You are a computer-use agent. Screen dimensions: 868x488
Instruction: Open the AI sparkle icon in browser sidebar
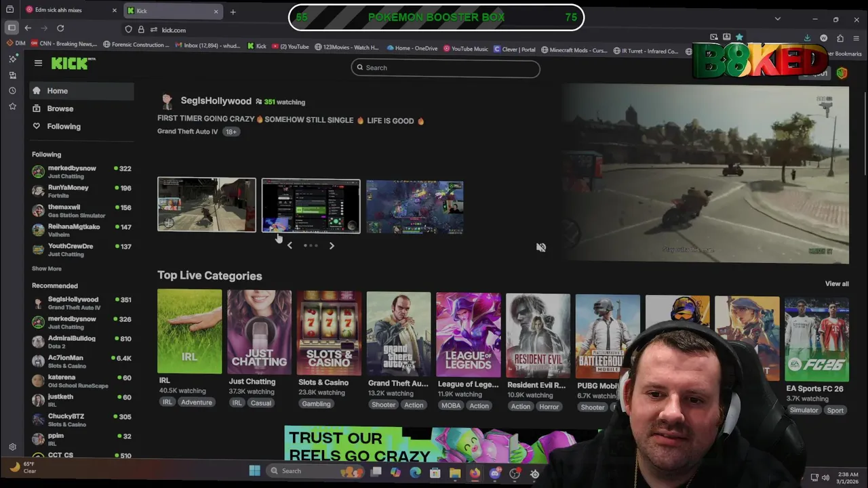(12, 59)
